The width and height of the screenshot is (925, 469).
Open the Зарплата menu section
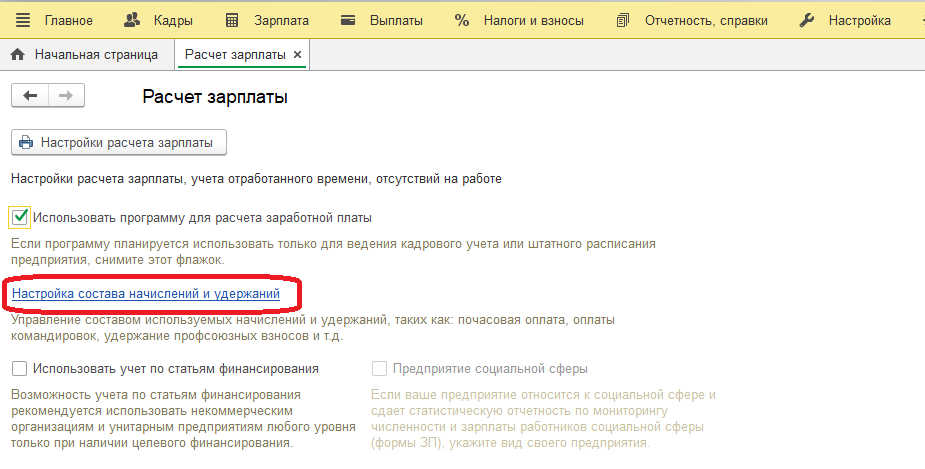pos(278,20)
